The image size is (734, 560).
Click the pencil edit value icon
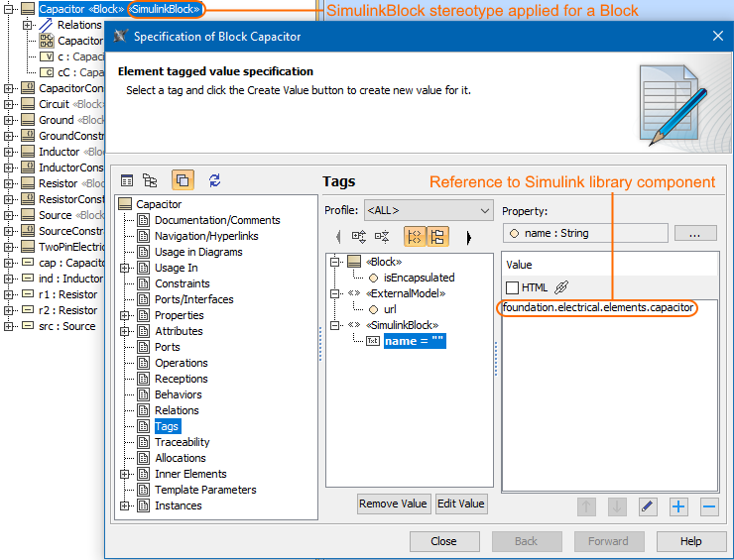648,506
